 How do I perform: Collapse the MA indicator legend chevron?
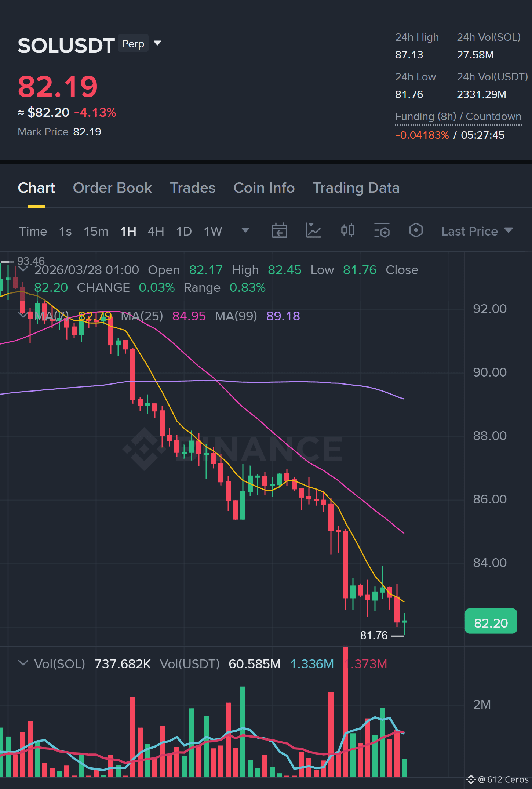(23, 315)
